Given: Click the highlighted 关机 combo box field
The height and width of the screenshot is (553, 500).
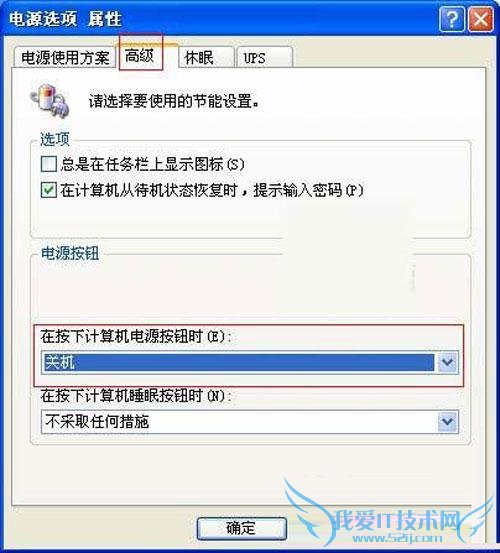Looking at the screenshot, I should tap(250, 362).
